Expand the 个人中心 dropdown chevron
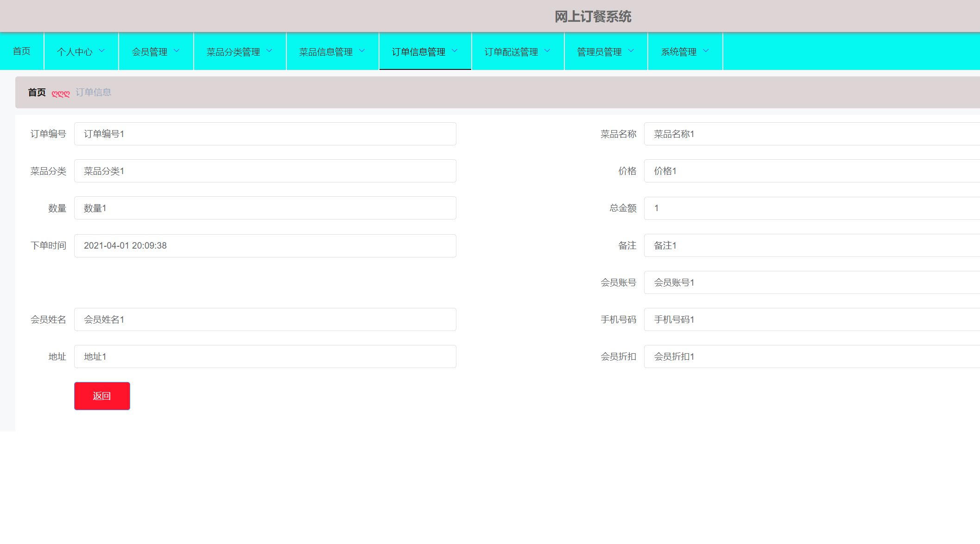The height and width of the screenshot is (544, 980). tap(102, 51)
